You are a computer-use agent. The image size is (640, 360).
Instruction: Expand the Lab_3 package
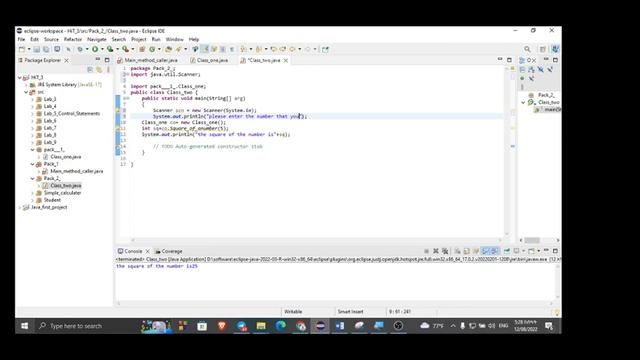click(33, 99)
